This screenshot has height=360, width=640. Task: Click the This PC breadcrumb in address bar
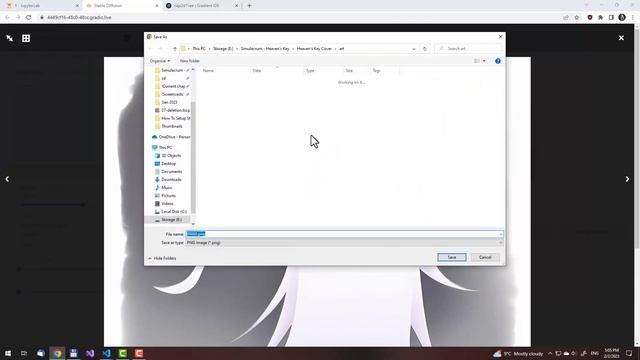(x=199, y=49)
